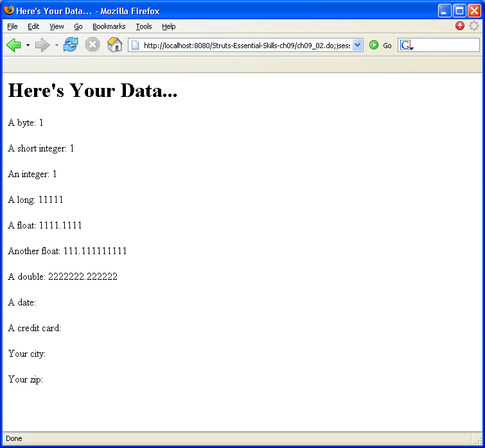Focus the search box text field
This screenshot has height=448, width=485.
(446, 46)
